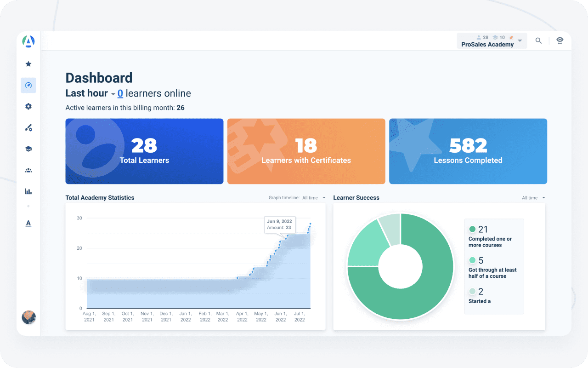Click the Learners with Certificates card
588x368 pixels.
tap(306, 151)
